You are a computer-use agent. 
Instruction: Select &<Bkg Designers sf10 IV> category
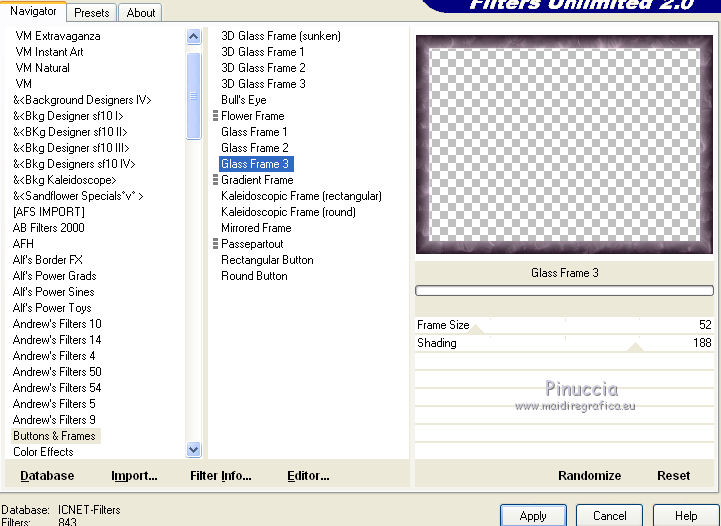pos(74,164)
